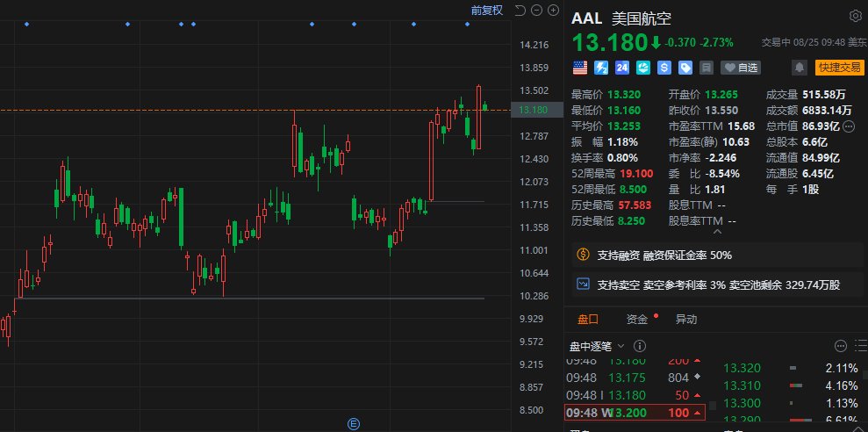The height and width of the screenshot is (432, 868).
Task: Click the 流通股 value 6.45亿
Action: coord(818,173)
